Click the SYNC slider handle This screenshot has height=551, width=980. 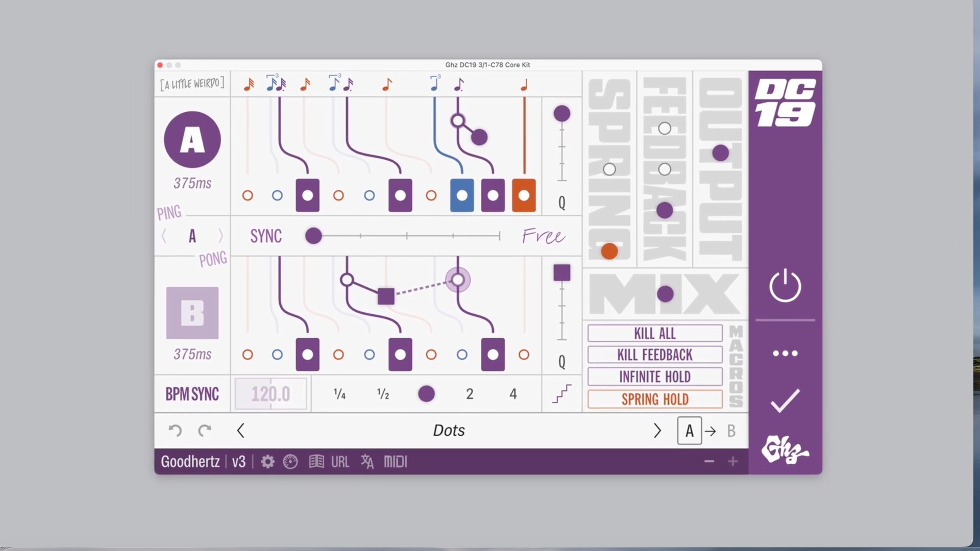click(x=313, y=236)
